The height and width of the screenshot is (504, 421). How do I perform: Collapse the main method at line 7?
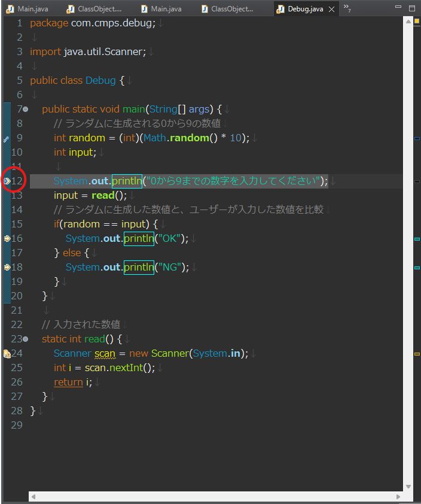pos(26,109)
